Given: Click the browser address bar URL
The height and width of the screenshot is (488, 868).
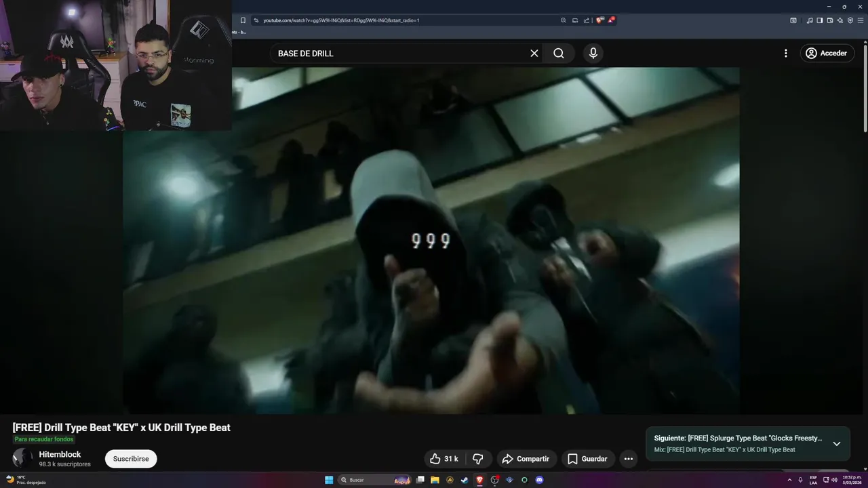Looking at the screenshot, I should tap(341, 20).
